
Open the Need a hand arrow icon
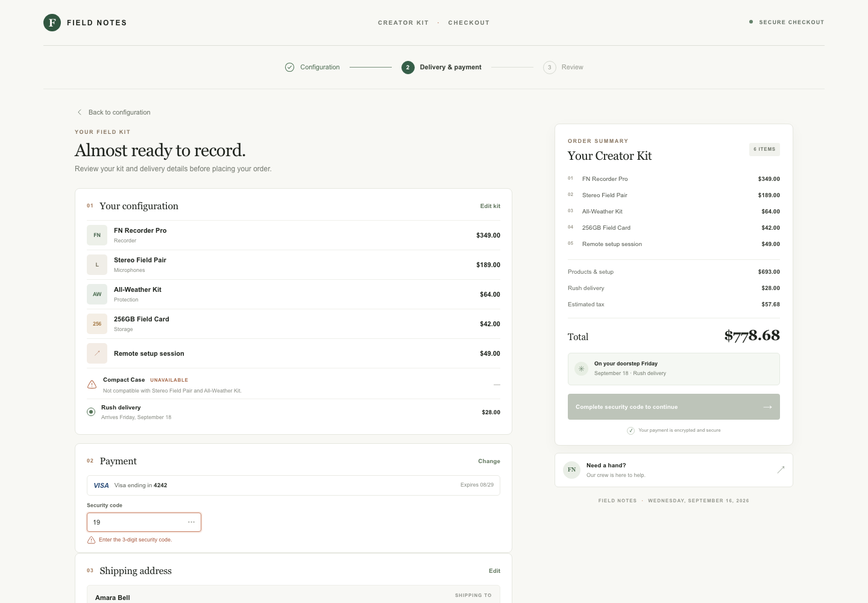[781, 470]
